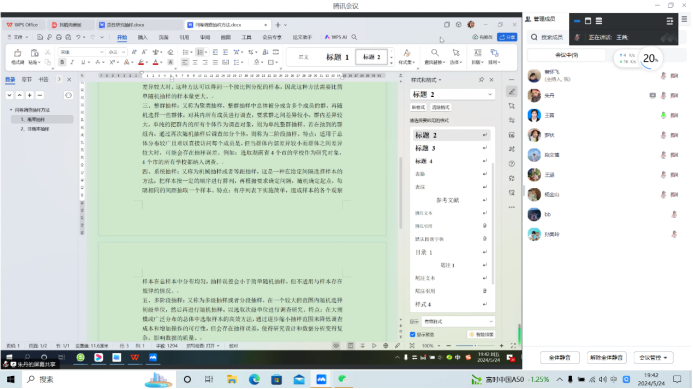Click the text highlight color swatch

141,63
